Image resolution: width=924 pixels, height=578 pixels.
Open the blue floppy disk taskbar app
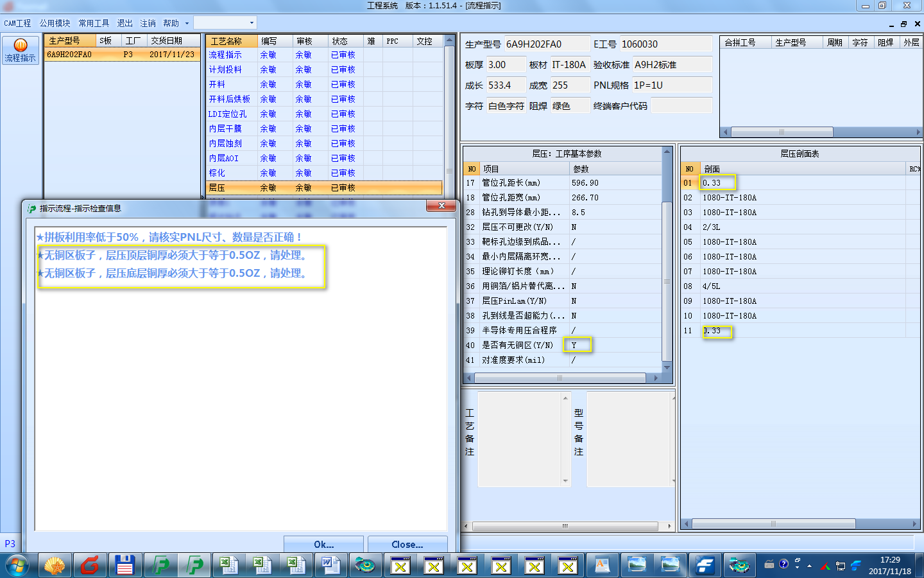point(124,566)
